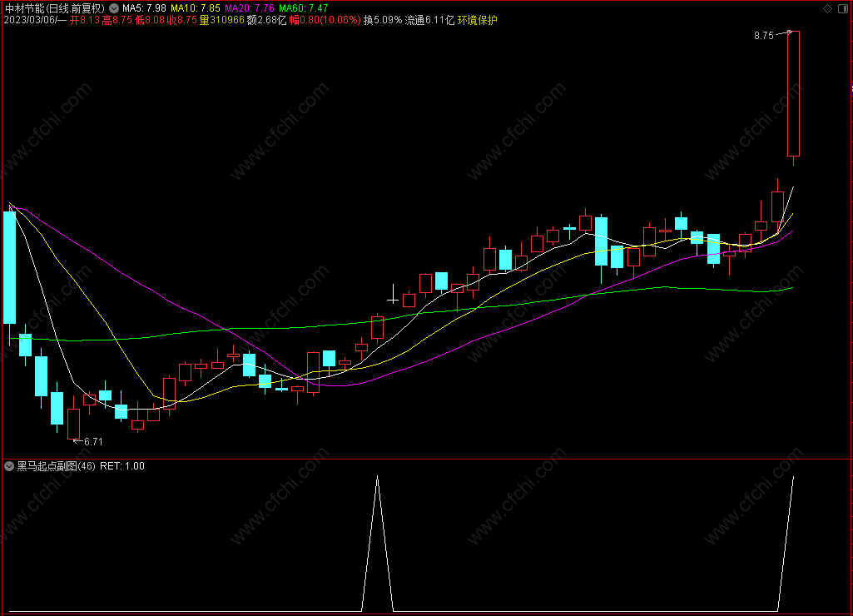Open the 黑马起点副图 sub-chart dropdown arrow
The width and height of the screenshot is (853, 616).
(x=8, y=466)
